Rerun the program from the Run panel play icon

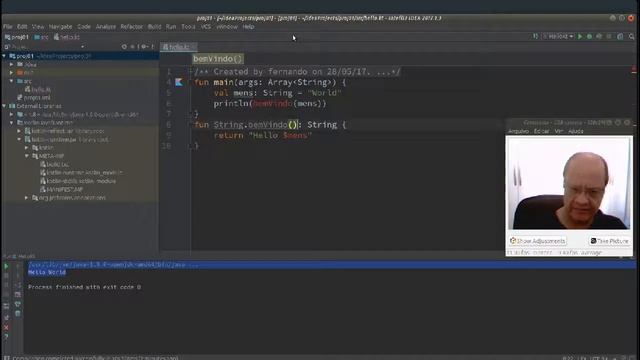[6, 266]
